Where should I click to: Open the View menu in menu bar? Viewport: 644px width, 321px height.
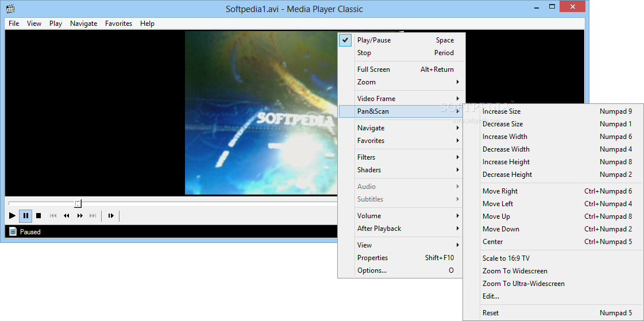pyautogui.click(x=34, y=24)
